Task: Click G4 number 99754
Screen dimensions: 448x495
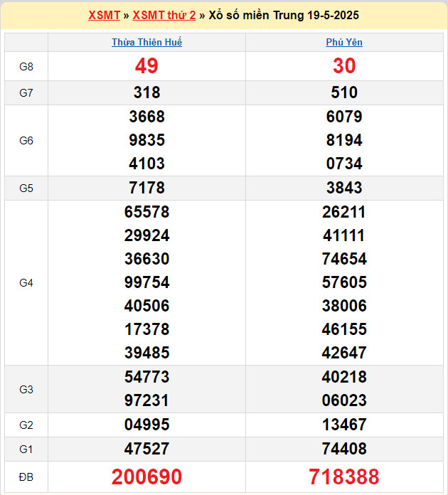Action: click(146, 282)
